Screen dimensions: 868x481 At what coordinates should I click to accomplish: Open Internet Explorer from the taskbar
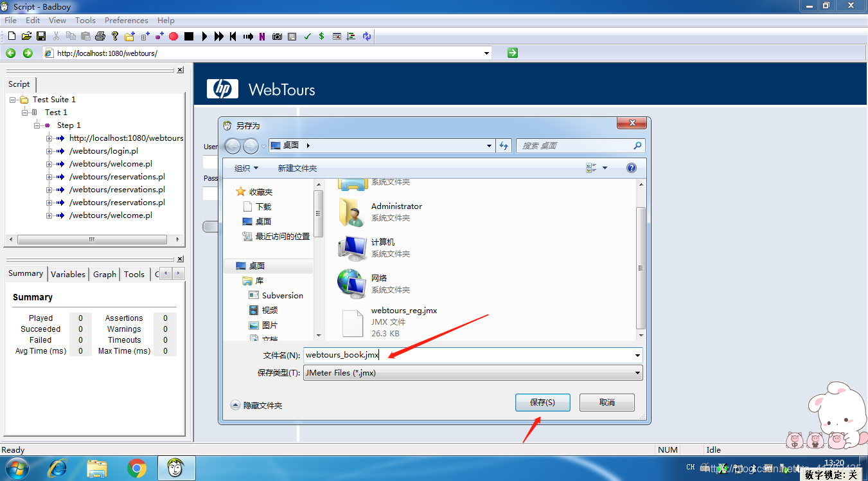[57, 469]
